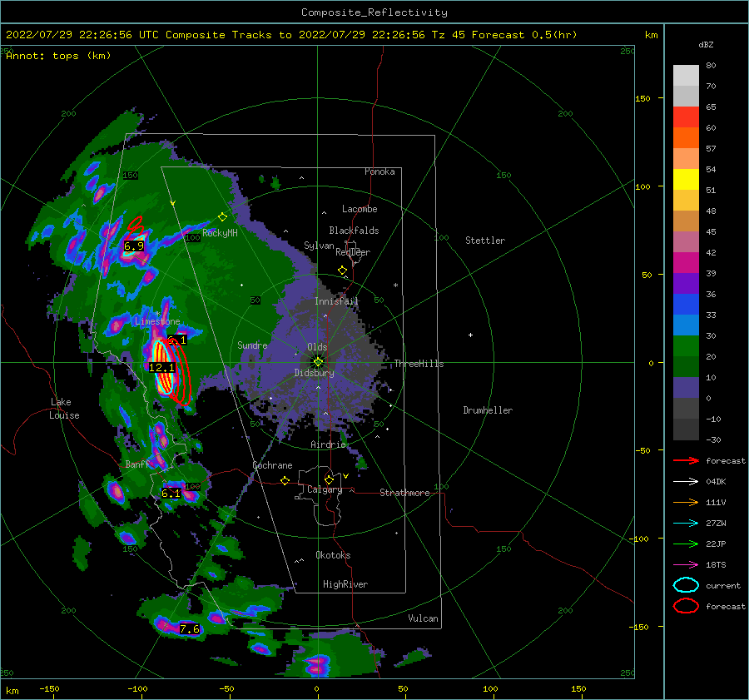Select the slate purple 10 dBZ color swatch

(x=686, y=388)
